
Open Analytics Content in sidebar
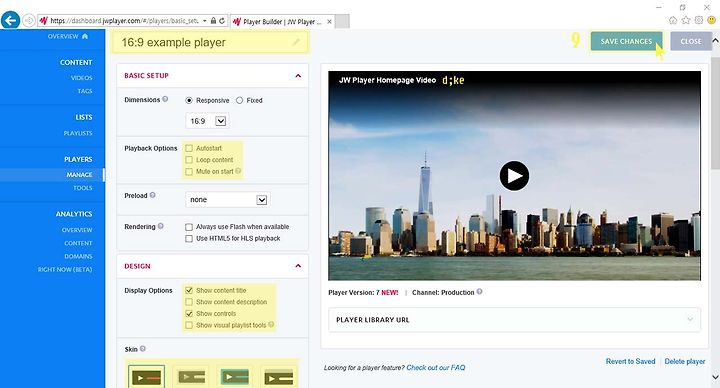click(x=78, y=243)
